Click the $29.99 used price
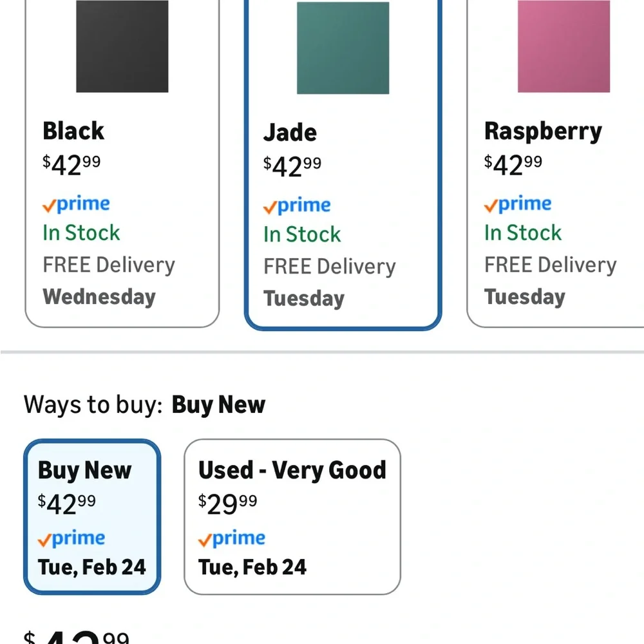Viewport: 644px width, 644px height. (x=227, y=504)
